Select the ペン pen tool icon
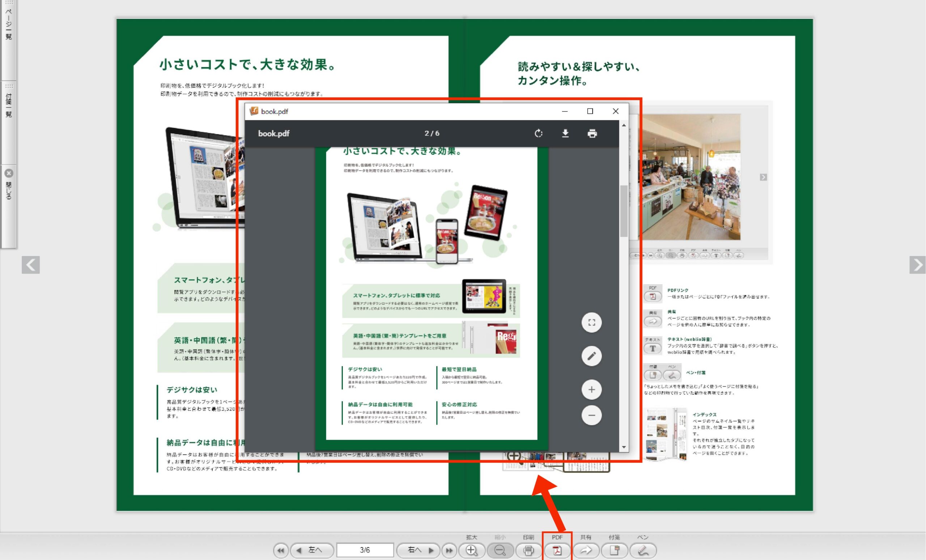926x560 pixels. [x=643, y=551]
